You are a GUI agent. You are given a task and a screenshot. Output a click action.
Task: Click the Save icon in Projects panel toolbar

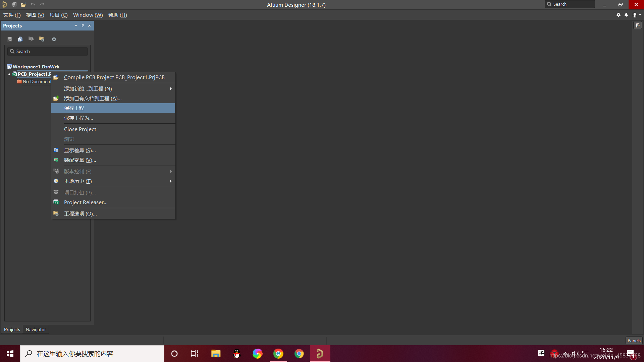click(x=10, y=39)
